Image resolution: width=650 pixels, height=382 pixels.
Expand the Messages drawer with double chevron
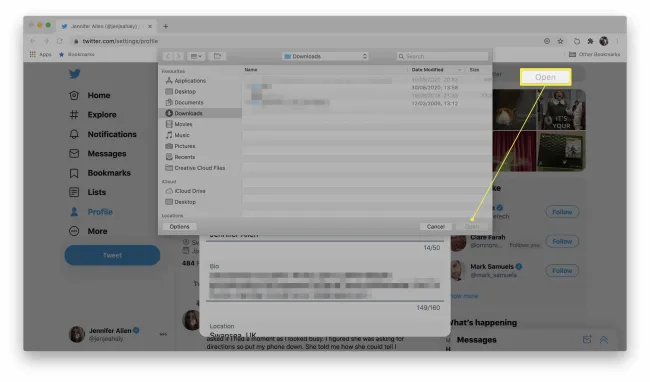(x=604, y=340)
